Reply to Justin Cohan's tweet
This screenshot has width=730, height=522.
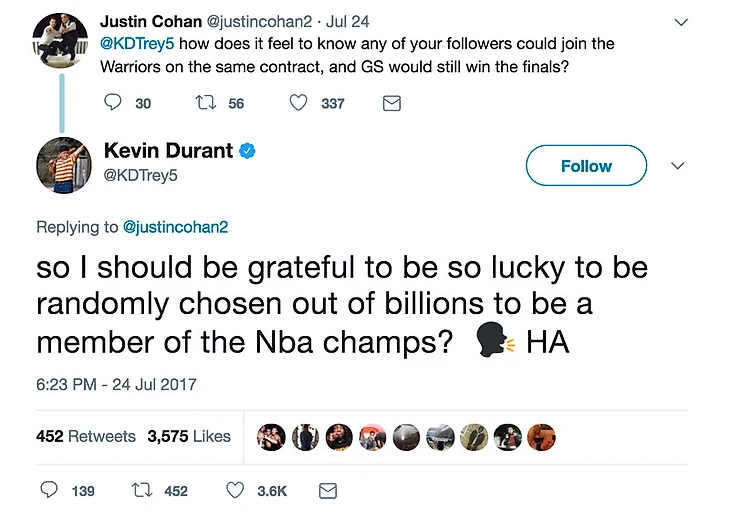[x=112, y=102]
